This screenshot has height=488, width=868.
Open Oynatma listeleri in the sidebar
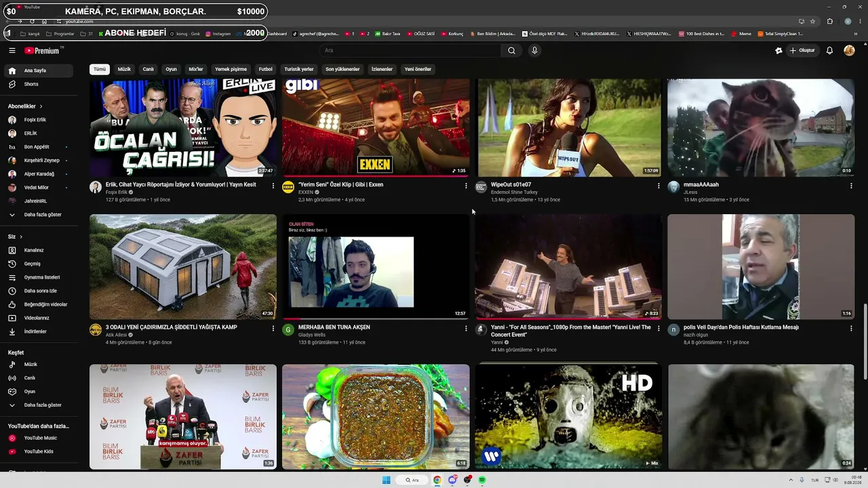(x=42, y=277)
